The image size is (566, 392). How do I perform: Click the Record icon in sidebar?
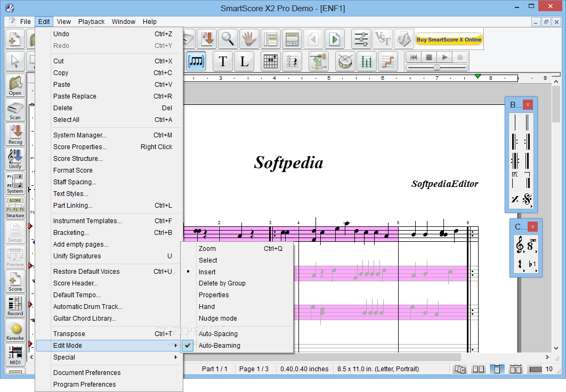(x=15, y=306)
